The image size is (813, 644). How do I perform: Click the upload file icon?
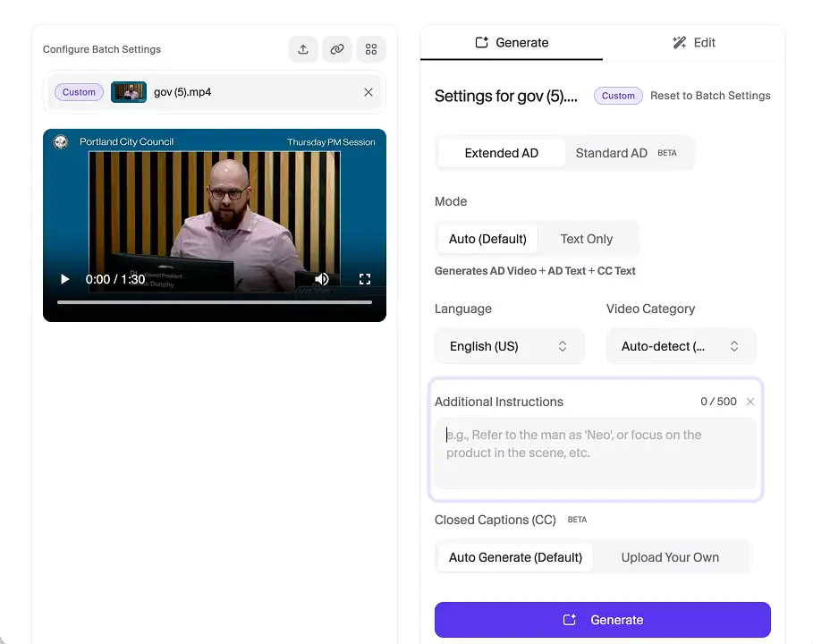tap(303, 49)
